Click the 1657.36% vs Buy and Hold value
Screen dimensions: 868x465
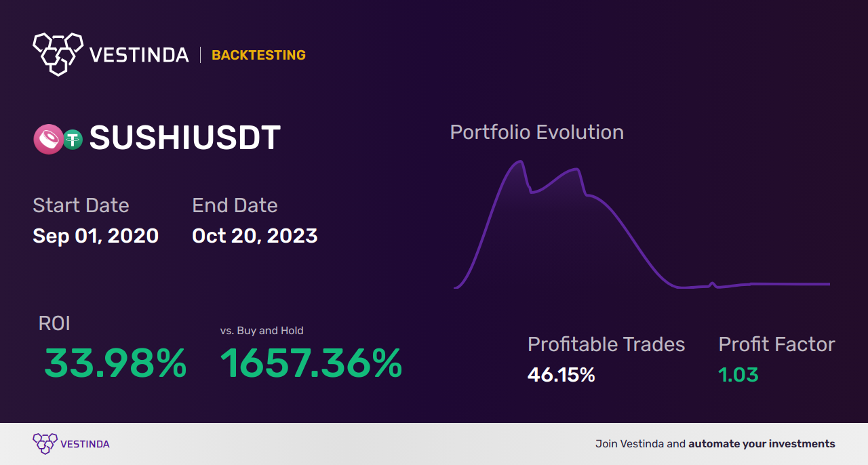[311, 364]
